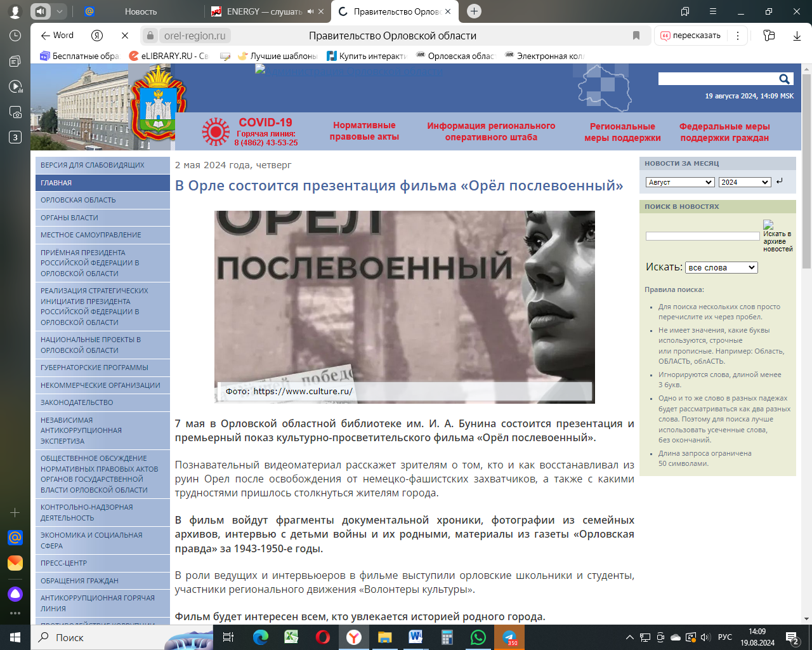Click the bookmark icon in address bar
Image resolution: width=812 pixels, height=650 pixels.
tap(636, 36)
